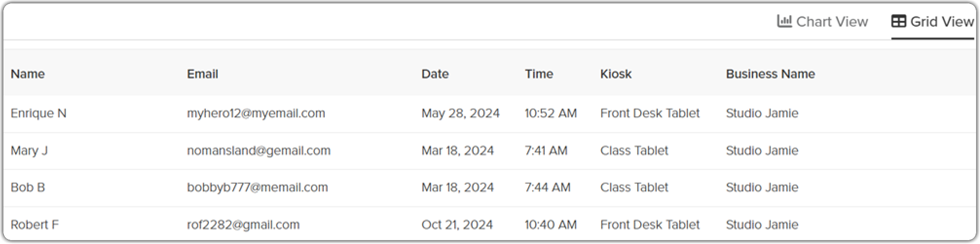
Task: Click email myhero12@myemail.com
Action: [256, 113]
